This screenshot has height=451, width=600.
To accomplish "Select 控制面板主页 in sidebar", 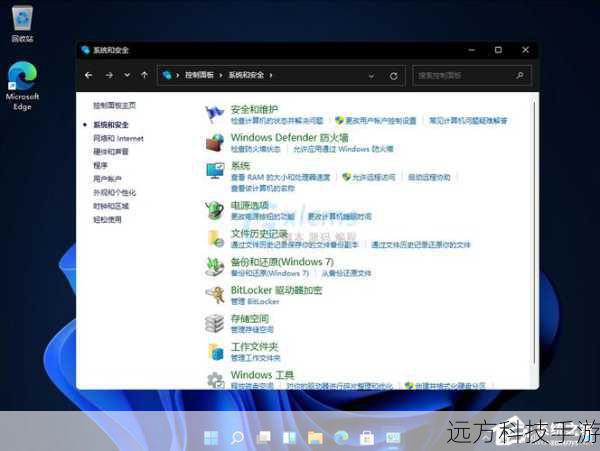I will point(114,105).
